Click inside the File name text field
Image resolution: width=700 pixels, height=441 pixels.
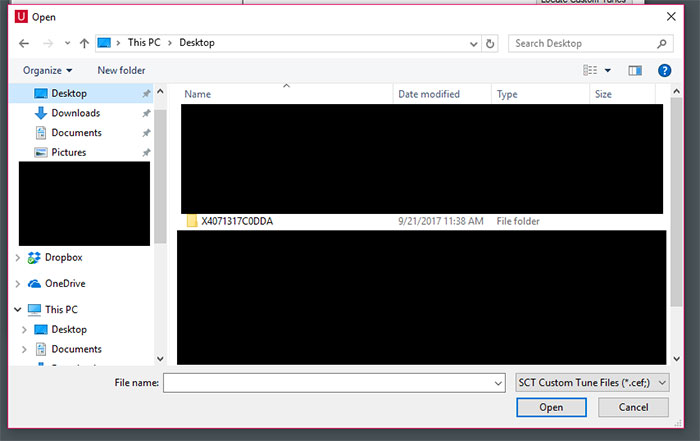click(328, 382)
